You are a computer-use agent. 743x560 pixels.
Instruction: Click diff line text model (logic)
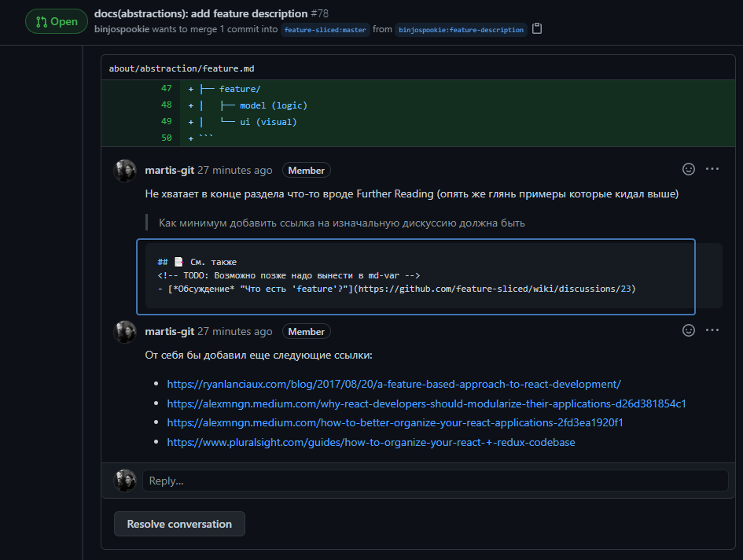coord(274,105)
